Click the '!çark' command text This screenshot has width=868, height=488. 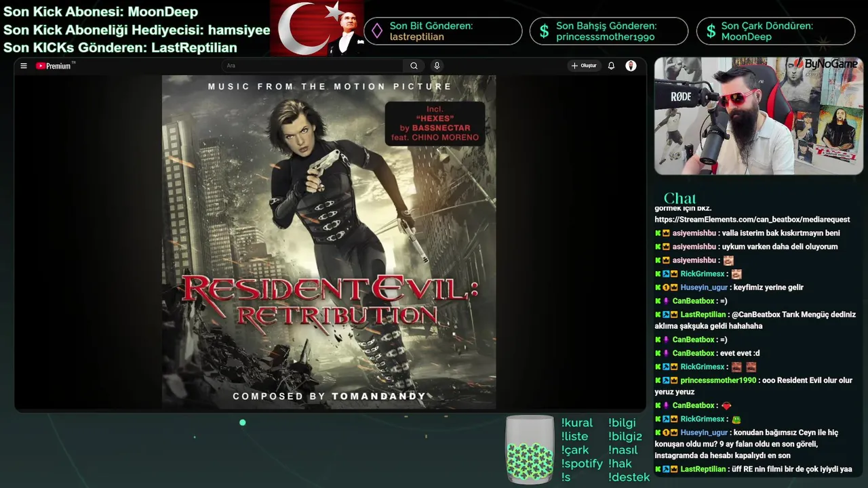tap(575, 450)
